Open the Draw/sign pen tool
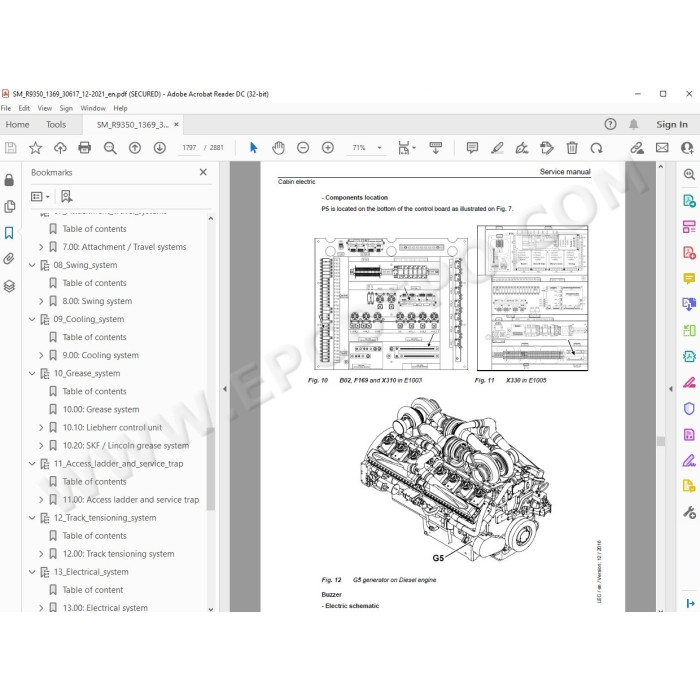The width and height of the screenshot is (700, 700). (x=522, y=148)
